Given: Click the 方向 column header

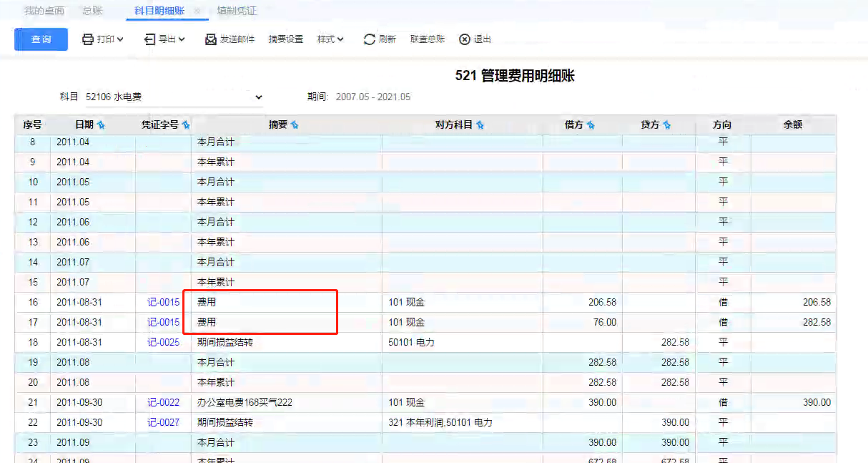Looking at the screenshot, I should click(x=723, y=125).
